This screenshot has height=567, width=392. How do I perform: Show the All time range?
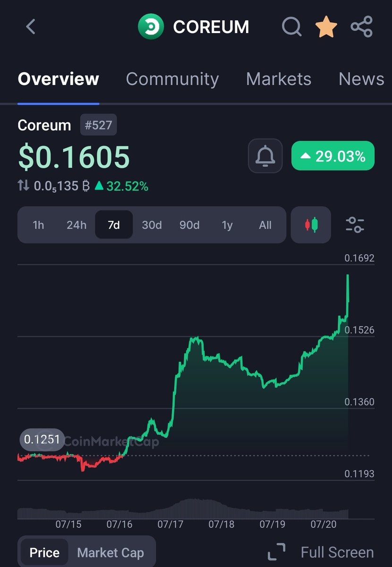pyautogui.click(x=265, y=225)
